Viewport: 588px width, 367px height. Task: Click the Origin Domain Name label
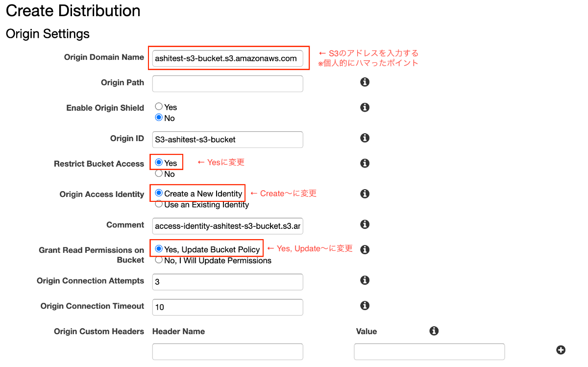[104, 57]
